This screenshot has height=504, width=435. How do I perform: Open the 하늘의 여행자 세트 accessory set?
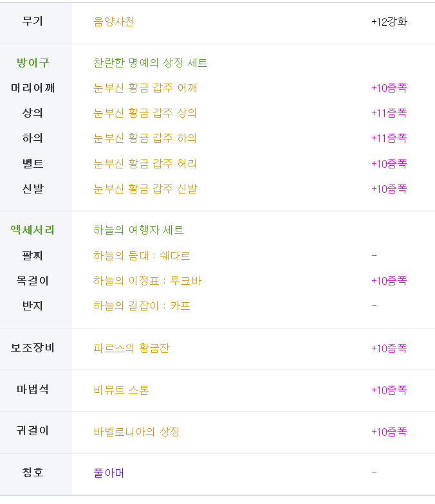138,230
